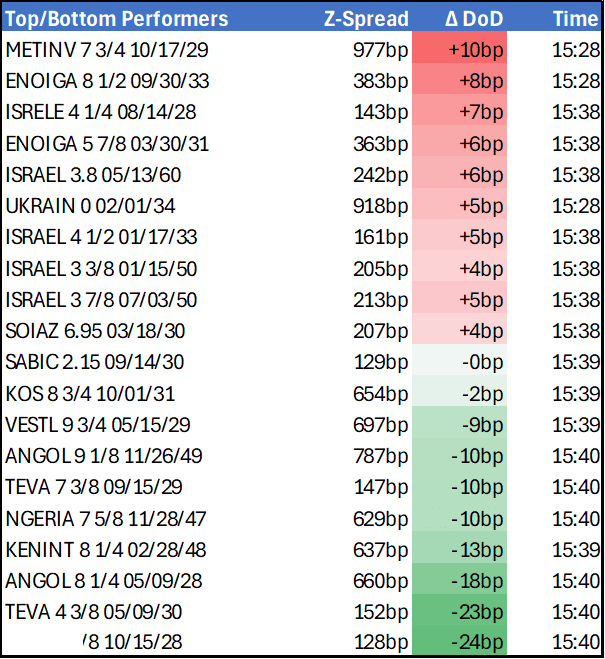Screen dimensions: 605x659
Task: Select the KOS 8 3/4 10/01/31 cell
Action: coord(90,393)
